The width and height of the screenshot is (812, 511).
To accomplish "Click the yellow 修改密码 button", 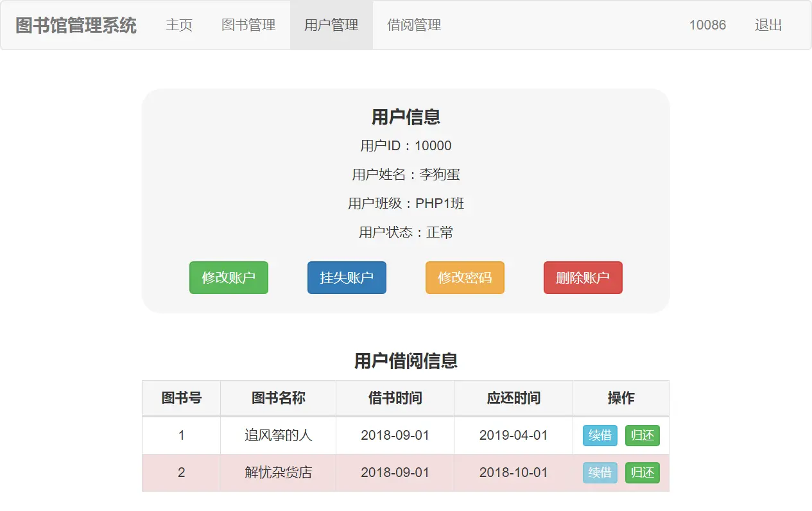I will [464, 277].
